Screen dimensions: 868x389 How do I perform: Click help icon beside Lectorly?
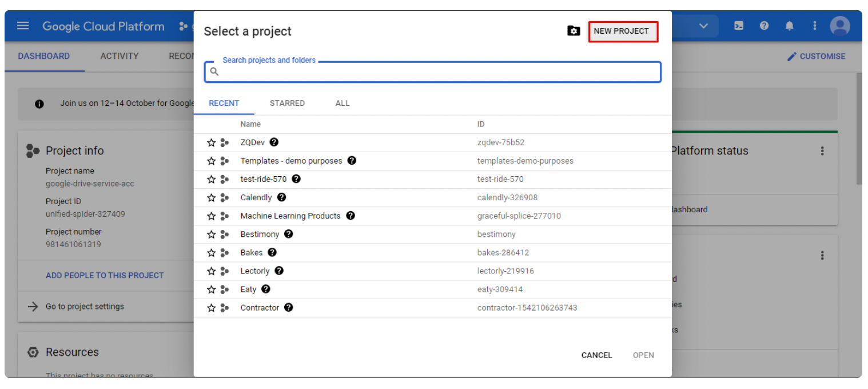pos(279,271)
